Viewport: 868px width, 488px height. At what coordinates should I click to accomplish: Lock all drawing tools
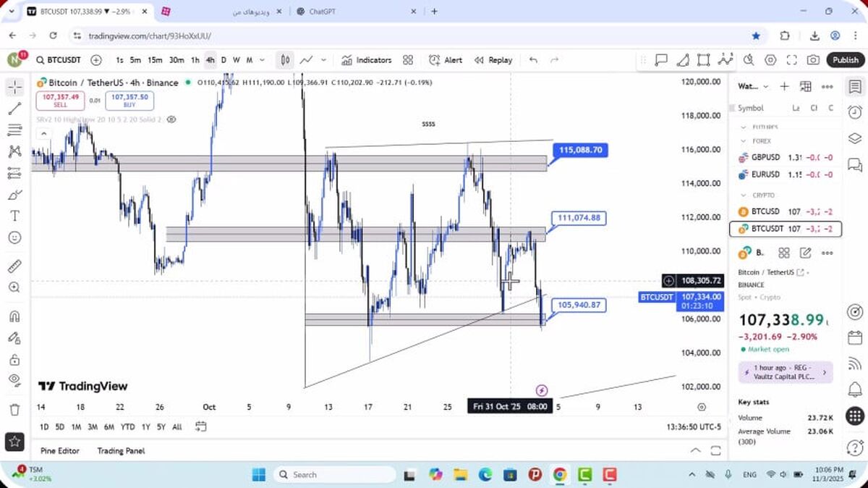point(14,360)
